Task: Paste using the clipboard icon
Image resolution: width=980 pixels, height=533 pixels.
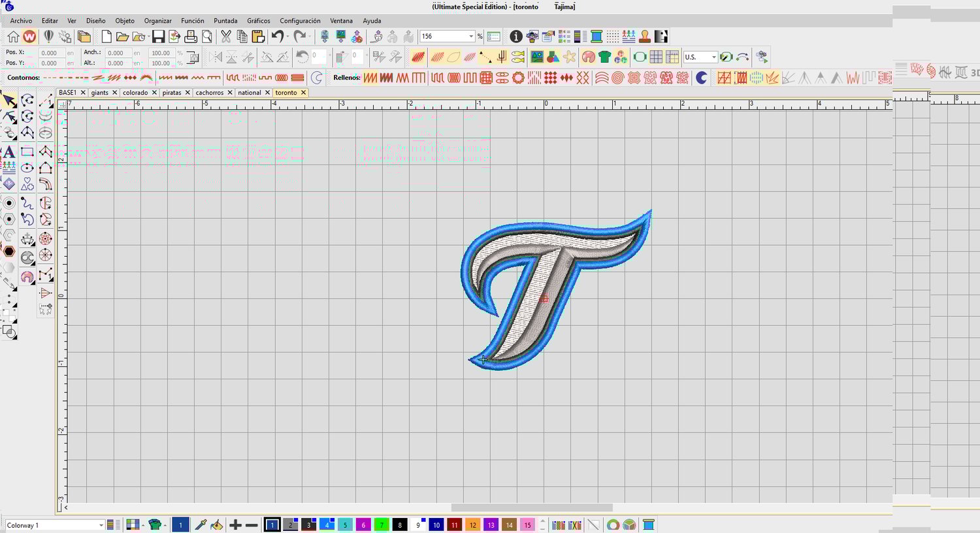Action: point(258,37)
